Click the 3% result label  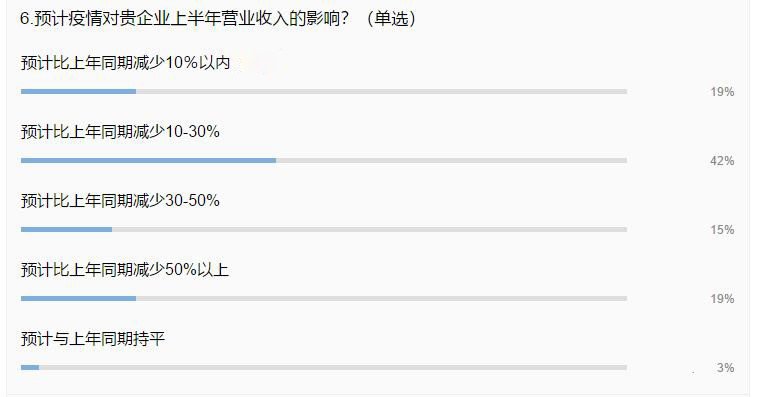pyautogui.click(x=726, y=368)
